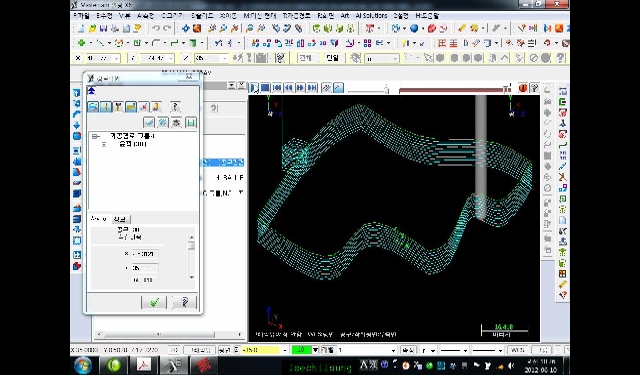Open the File menu
This screenshot has height=375, width=640.
point(81,16)
